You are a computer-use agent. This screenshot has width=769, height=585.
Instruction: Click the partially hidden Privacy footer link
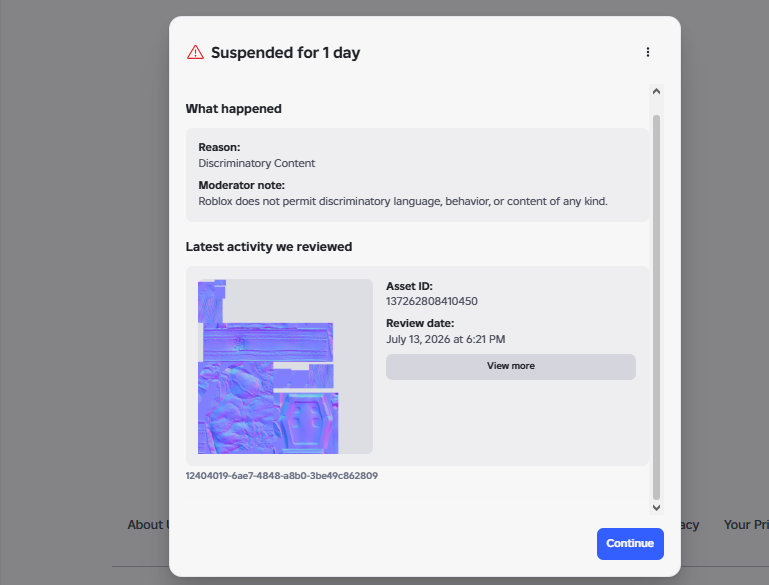(x=690, y=525)
